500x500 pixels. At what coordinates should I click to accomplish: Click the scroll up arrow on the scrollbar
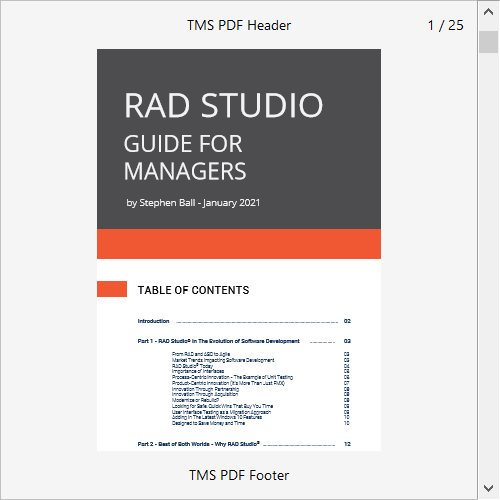pyautogui.click(x=488, y=12)
